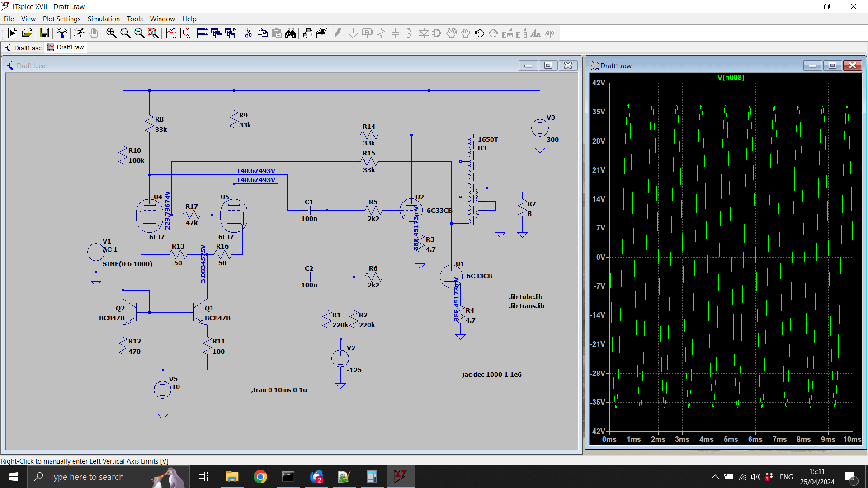
Task: Click the .tran 0 10ms 0 1u directive
Action: (279, 389)
